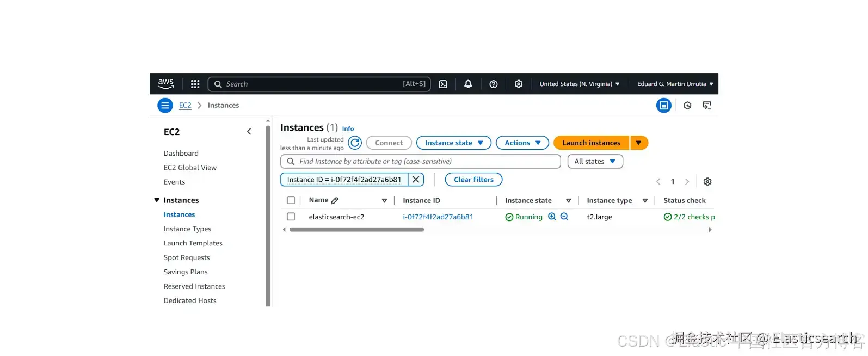Click the Launch instances button
The height and width of the screenshot is (356, 868).
[591, 143]
